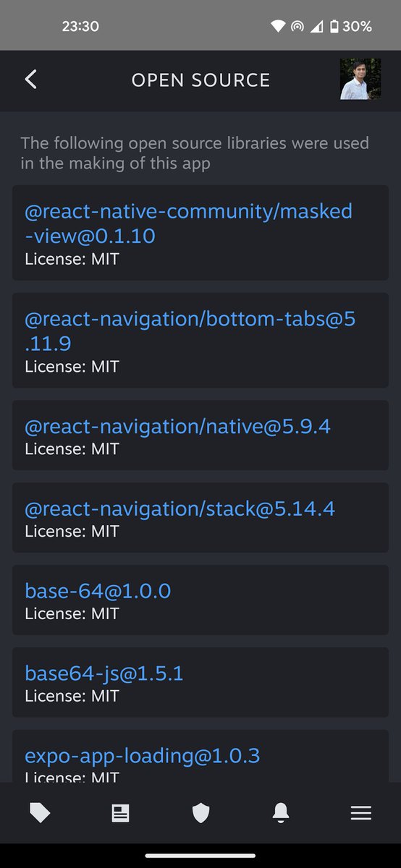Go back using the header arrow
The height and width of the screenshot is (868, 401).
pos(30,80)
